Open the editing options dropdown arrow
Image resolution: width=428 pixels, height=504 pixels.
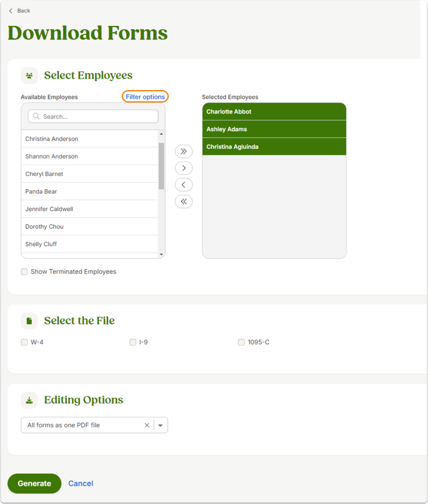point(161,425)
